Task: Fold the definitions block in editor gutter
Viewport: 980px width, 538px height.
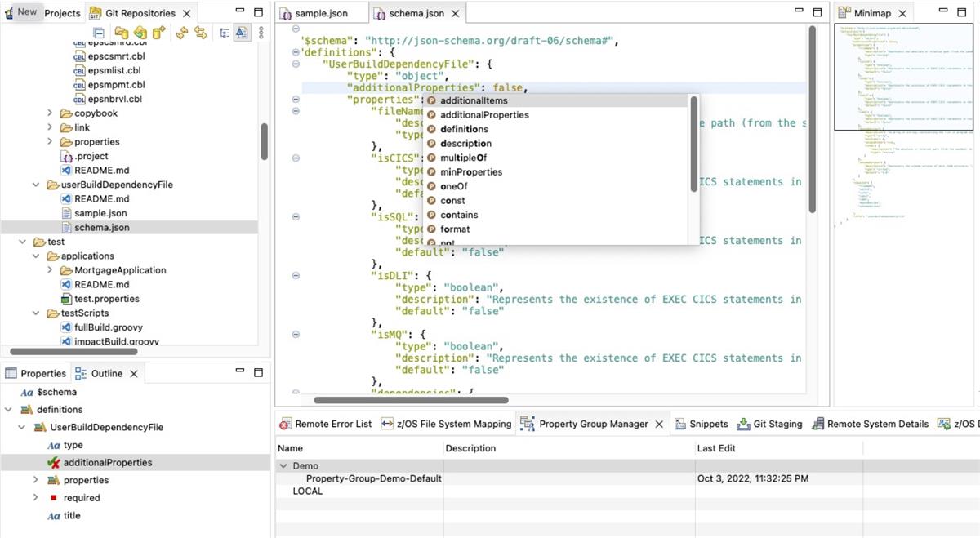Action: (295, 51)
